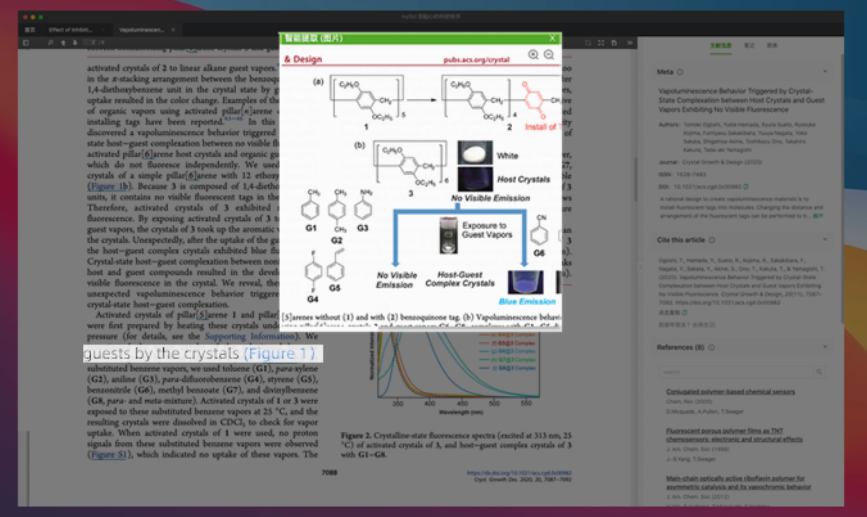Close the 'Effect of inhibiti...' tab
The height and width of the screenshot is (517, 867).
click(x=103, y=30)
